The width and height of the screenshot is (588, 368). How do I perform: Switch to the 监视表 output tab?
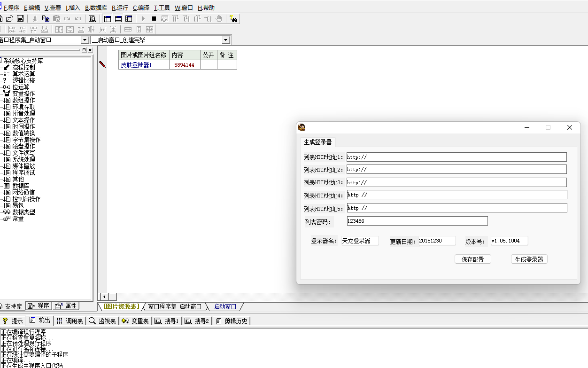[102, 321]
